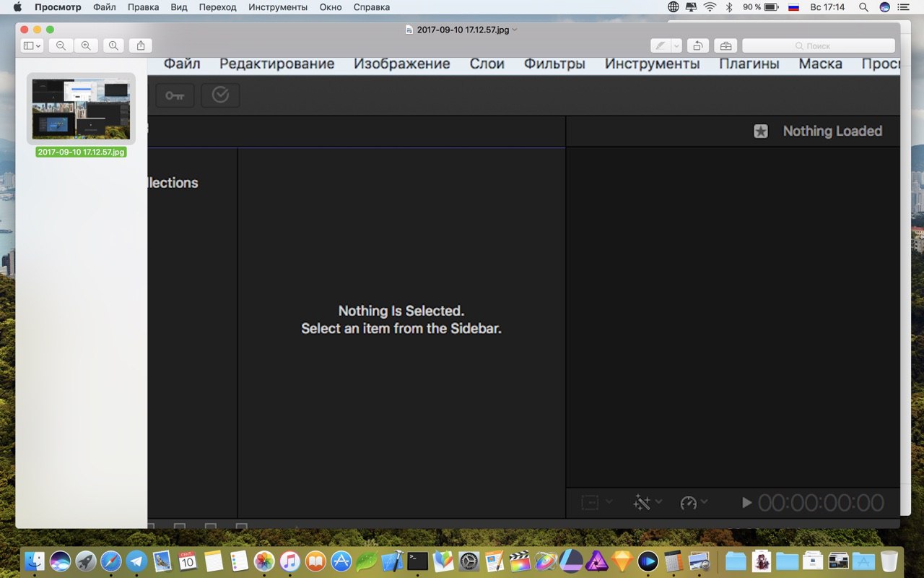The height and width of the screenshot is (578, 924).
Task: Activate Siri from the menu bar
Action: point(885,7)
